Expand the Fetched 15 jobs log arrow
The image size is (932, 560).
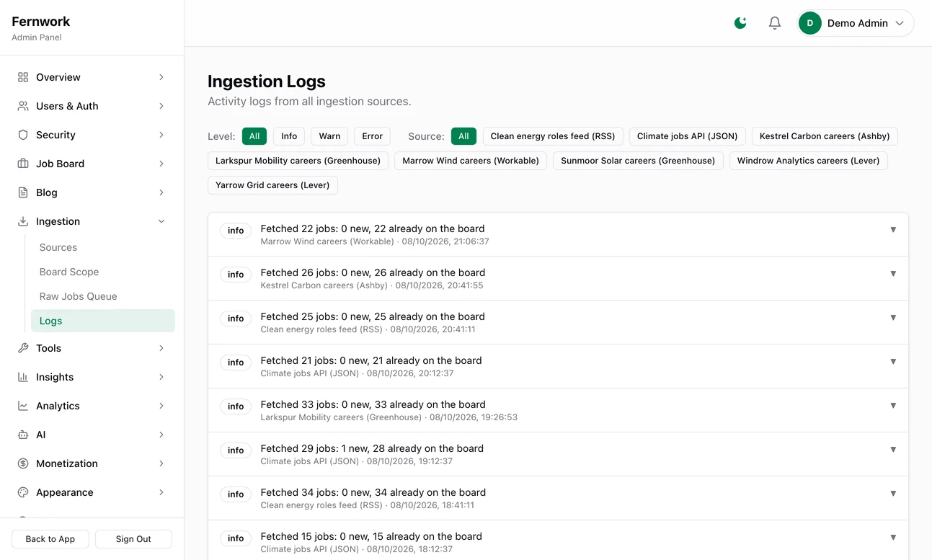click(893, 538)
